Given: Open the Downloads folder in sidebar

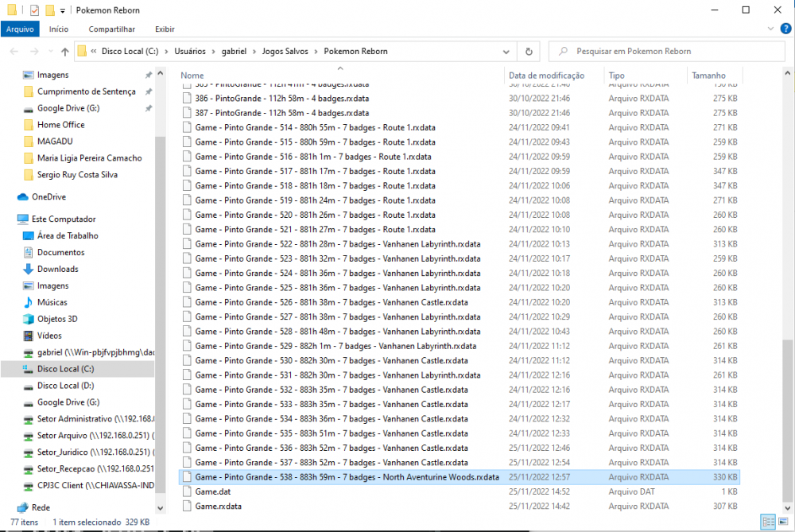Looking at the screenshot, I should (x=57, y=269).
